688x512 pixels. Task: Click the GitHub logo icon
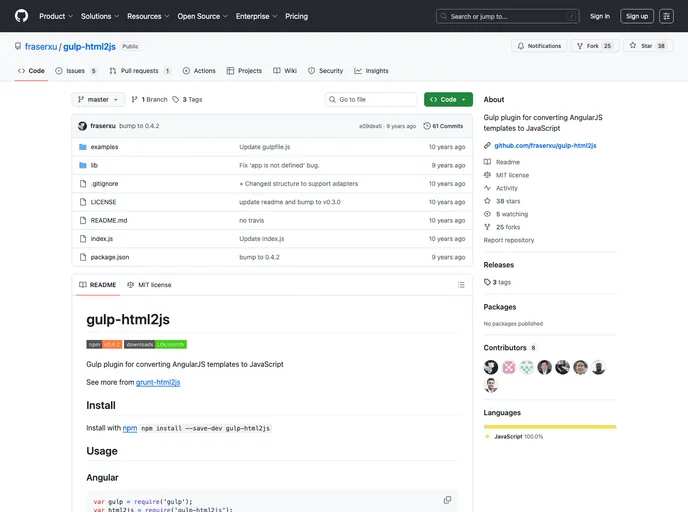[x=21, y=16]
